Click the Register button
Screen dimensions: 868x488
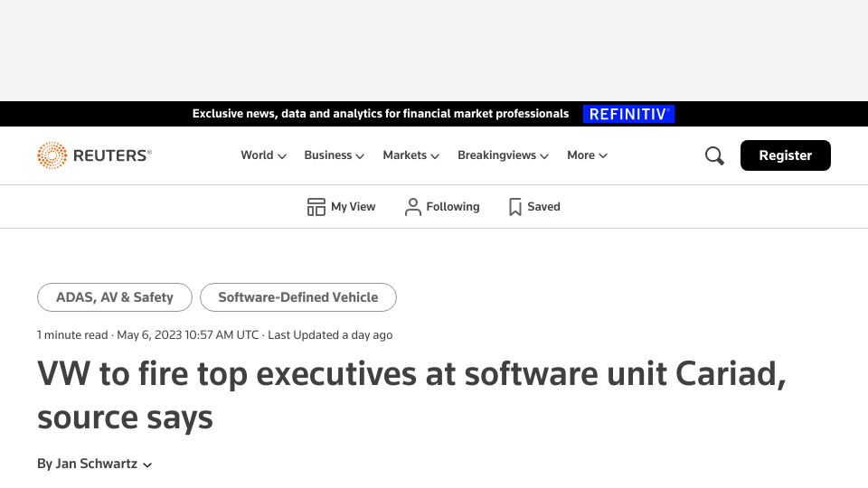point(785,155)
